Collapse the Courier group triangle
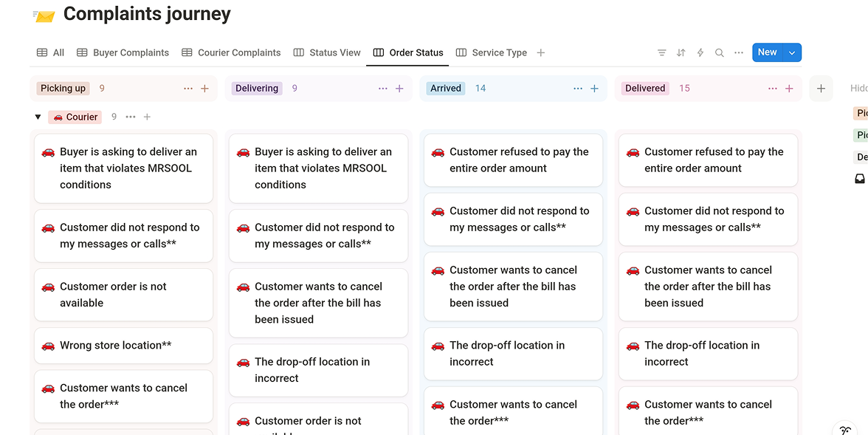Screen dimensions: 868x435 click(x=38, y=117)
